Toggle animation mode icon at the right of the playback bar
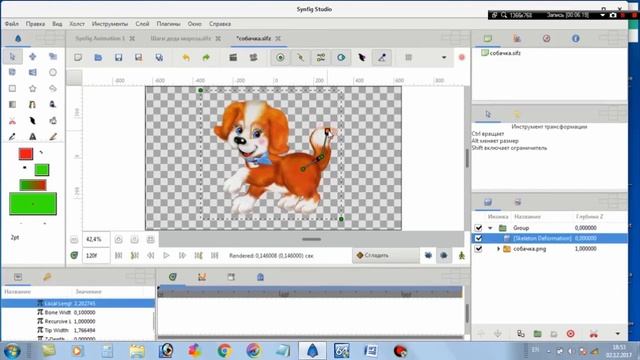640x360 pixels. 462,256
